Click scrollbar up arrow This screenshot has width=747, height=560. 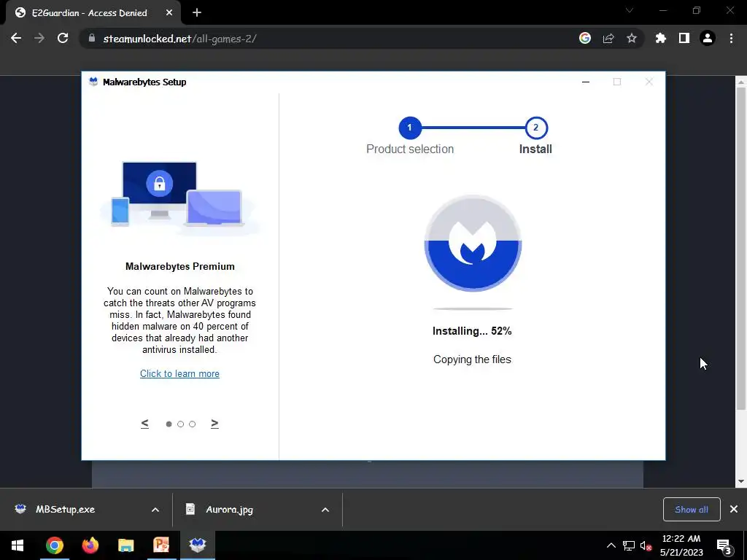[x=741, y=82]
